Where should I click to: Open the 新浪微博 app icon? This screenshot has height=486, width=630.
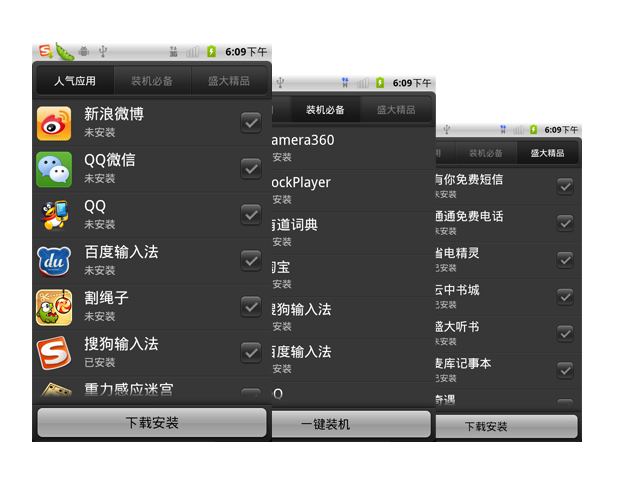pos(54,123)
